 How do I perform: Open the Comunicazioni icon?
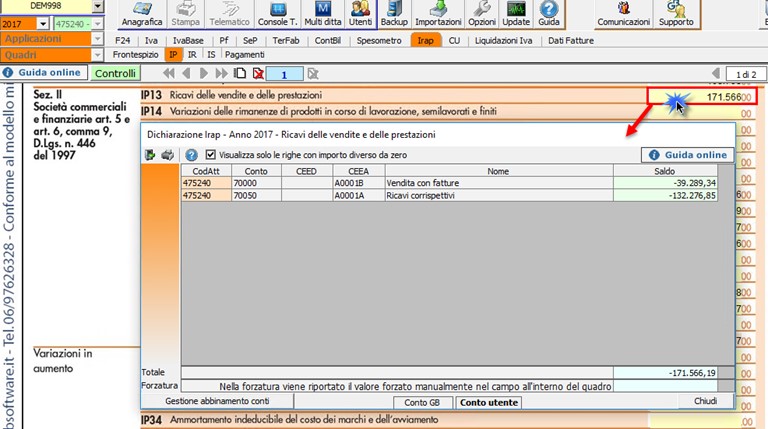pos(624,14)
